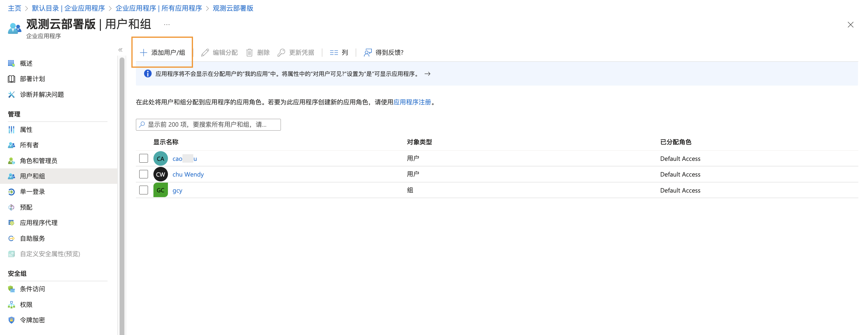868x335 pixels.
Task: Click the feedback person icon
Action: (x=368, y=53)
